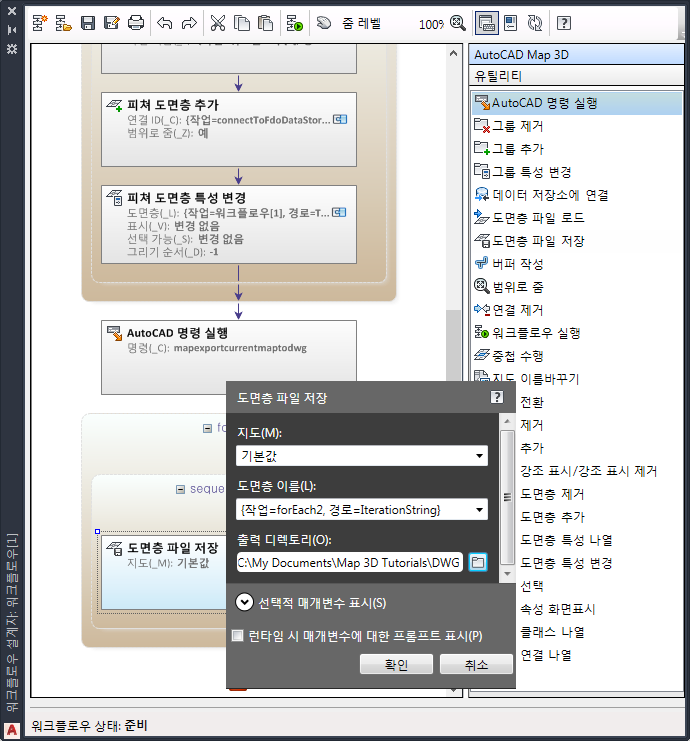Viewport: 690px width, 741px height.
Task: Select 데이터 저장소에 연결 activity
Action: point(577,195)
